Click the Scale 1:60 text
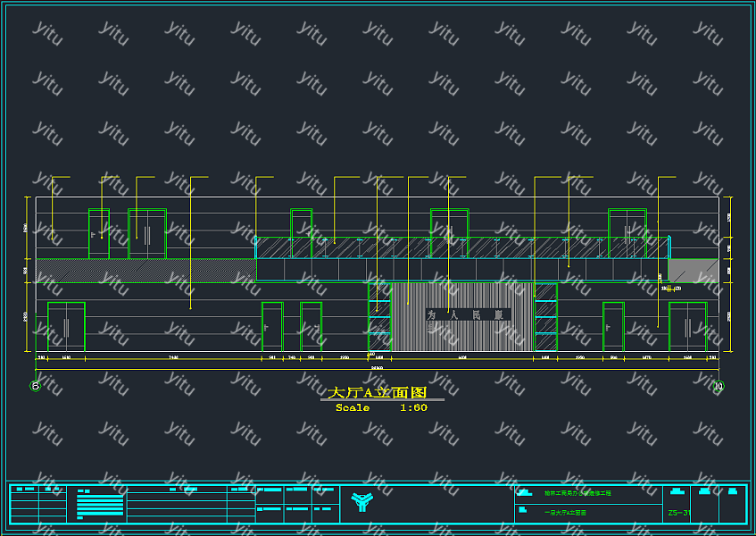Screen dimensions: 756x536 pos(381,408)
